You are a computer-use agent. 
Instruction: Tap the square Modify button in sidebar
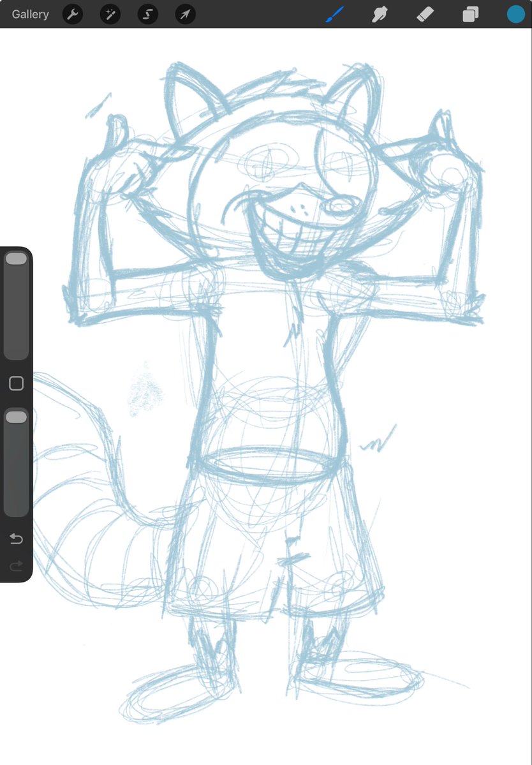tap(16, 383)
